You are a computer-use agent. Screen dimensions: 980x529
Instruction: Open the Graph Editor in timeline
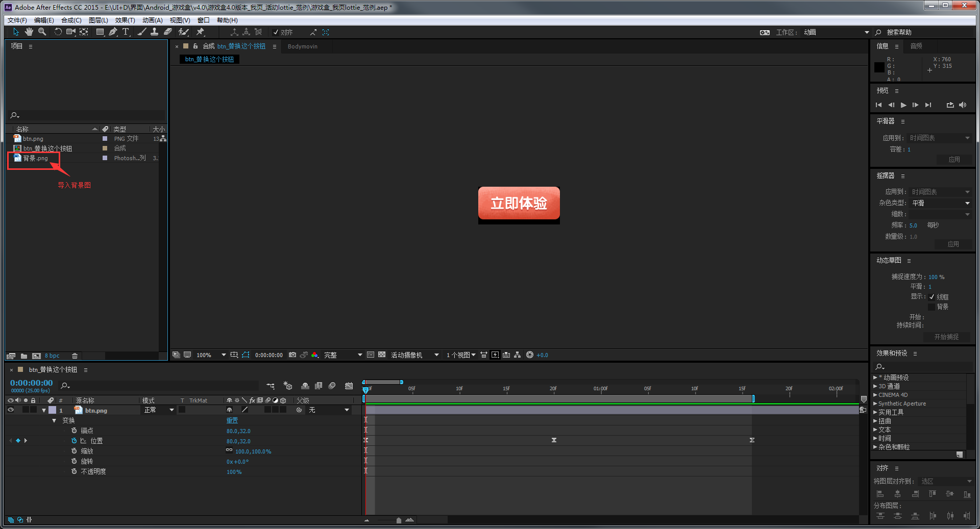point(349,386)
